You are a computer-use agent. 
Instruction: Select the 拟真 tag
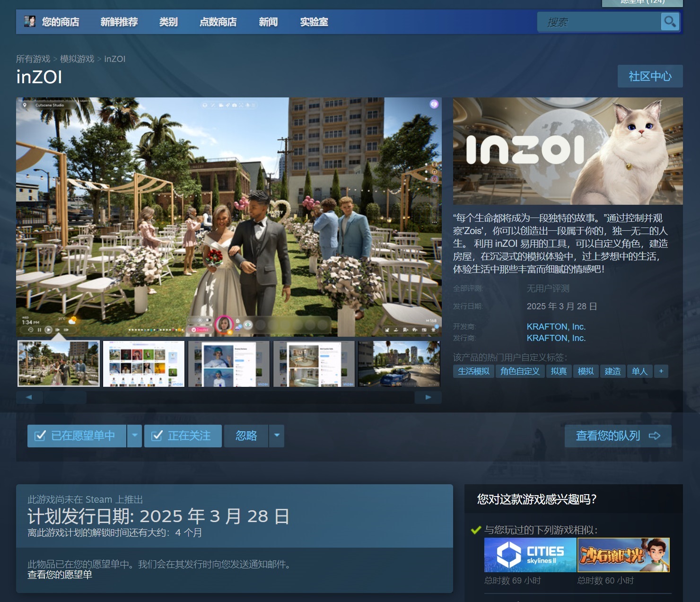click(x=559, y=371)
